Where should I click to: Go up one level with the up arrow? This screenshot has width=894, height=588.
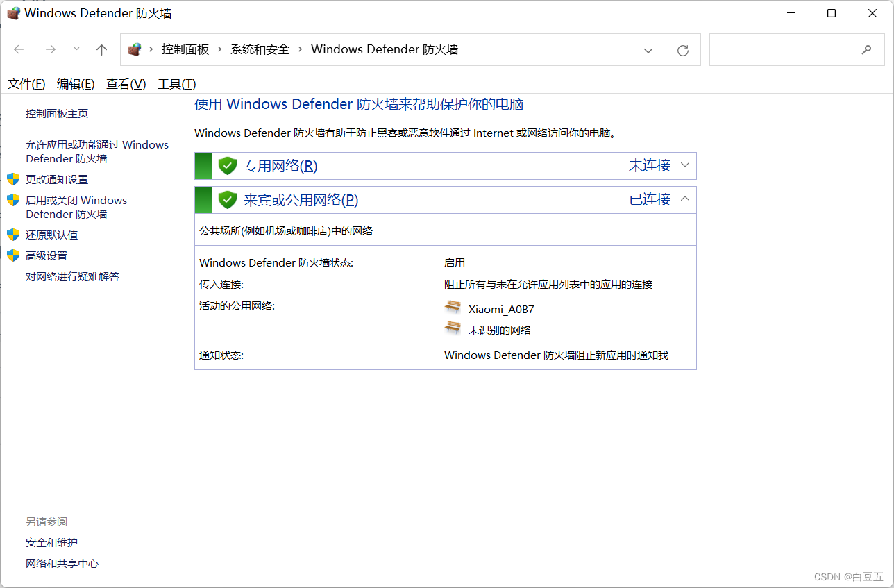coord(102,49)
